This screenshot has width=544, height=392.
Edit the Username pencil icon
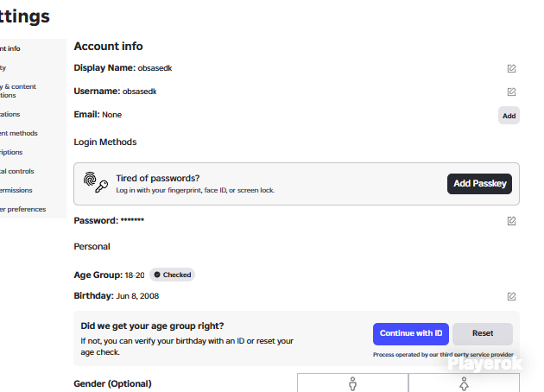coord(511,92)
